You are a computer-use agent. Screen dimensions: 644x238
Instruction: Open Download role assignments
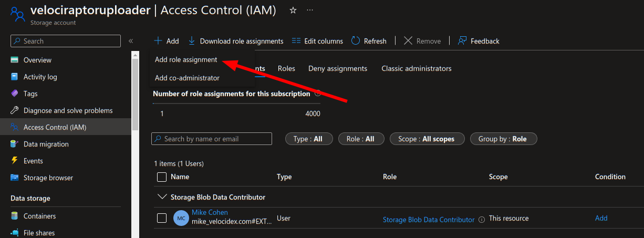pyautogui.click(x=236, y=41)
